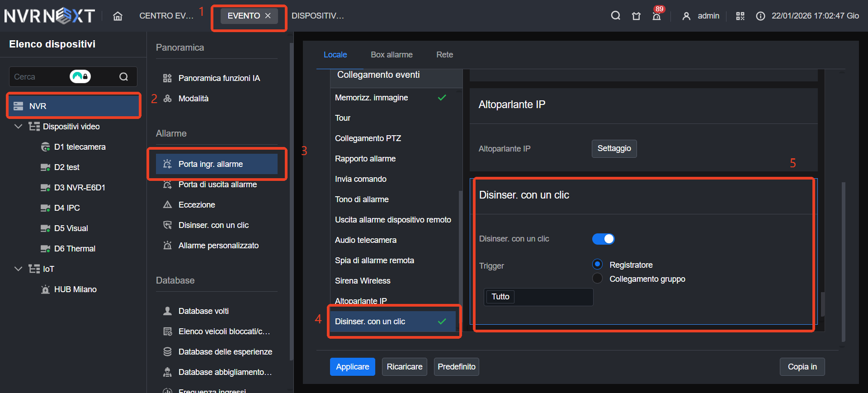
Task: Select Invia comando linkage
Action: [393, 179]
